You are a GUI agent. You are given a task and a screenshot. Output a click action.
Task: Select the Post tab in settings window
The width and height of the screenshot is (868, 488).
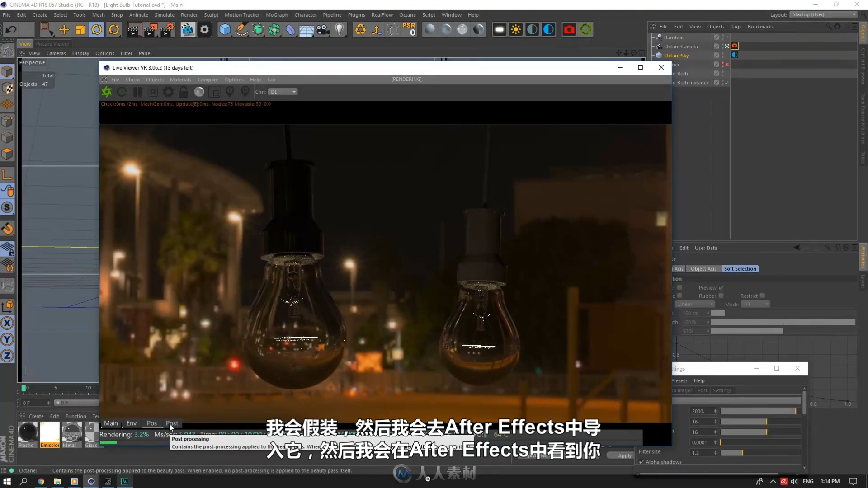click(x=702, y=390)
